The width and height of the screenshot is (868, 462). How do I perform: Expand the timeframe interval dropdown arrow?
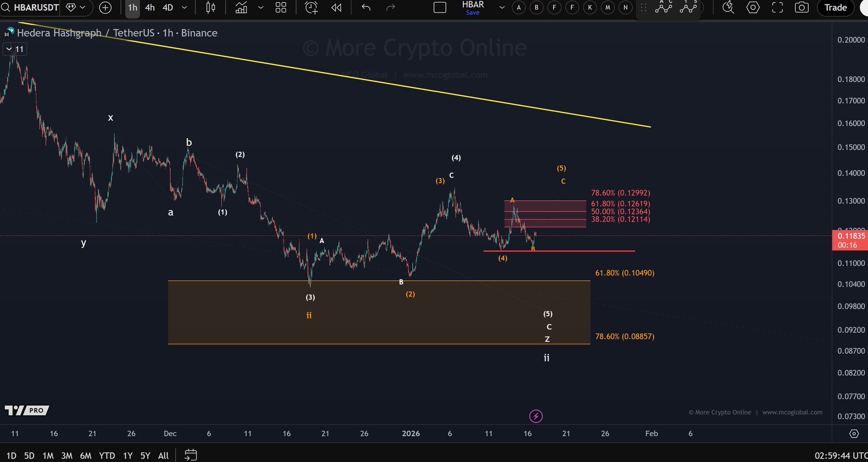(184, 8)
